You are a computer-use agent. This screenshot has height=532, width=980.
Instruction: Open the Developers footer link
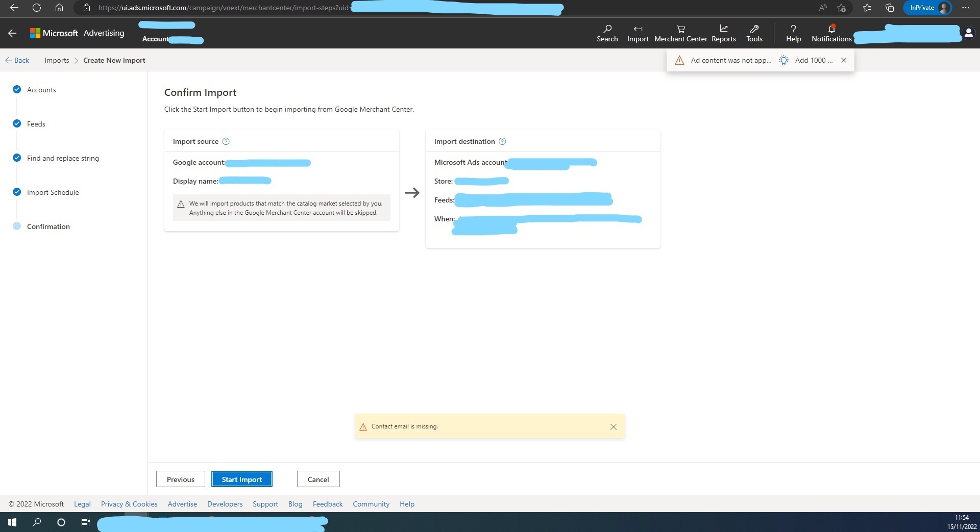(x=225, y=504)
